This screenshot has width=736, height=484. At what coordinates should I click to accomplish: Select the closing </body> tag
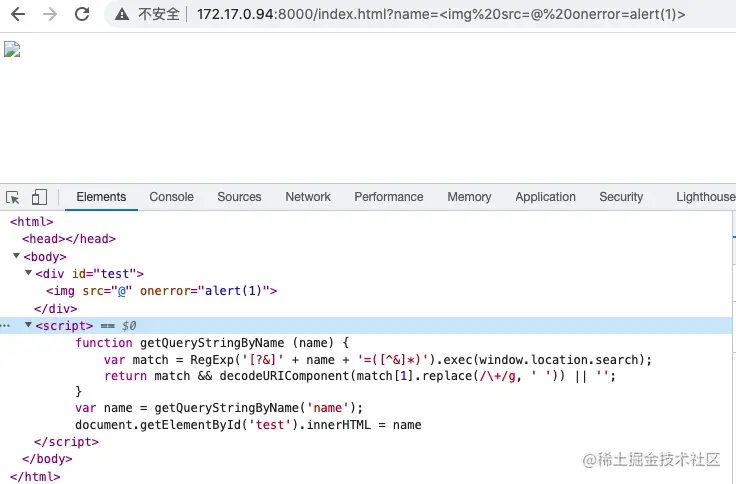pyautogui.click(x=47, y=459)
